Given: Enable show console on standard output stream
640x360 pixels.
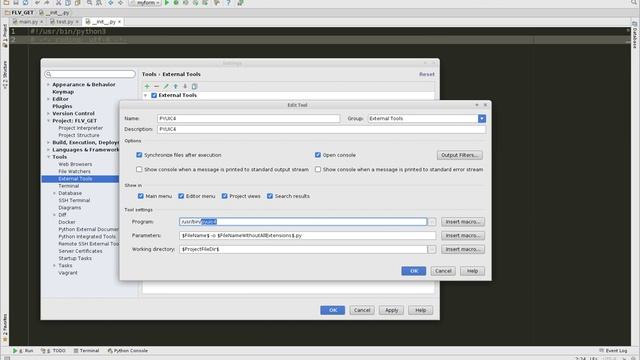Looking at the screenshot, I should pyautogui.click(x=139, y=169).
